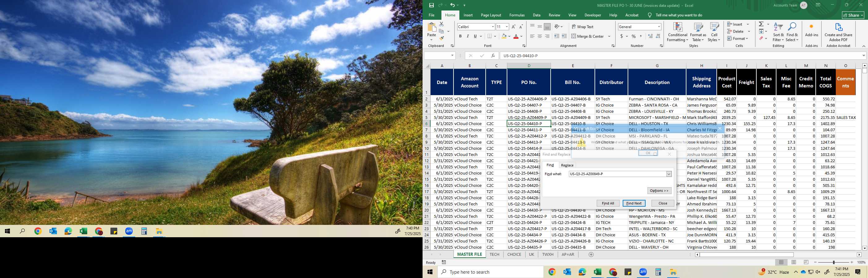Image resolution: width=868 pixels, height=278 pixels.
Task: Open the File menu tab
Action: pos(431,15)
